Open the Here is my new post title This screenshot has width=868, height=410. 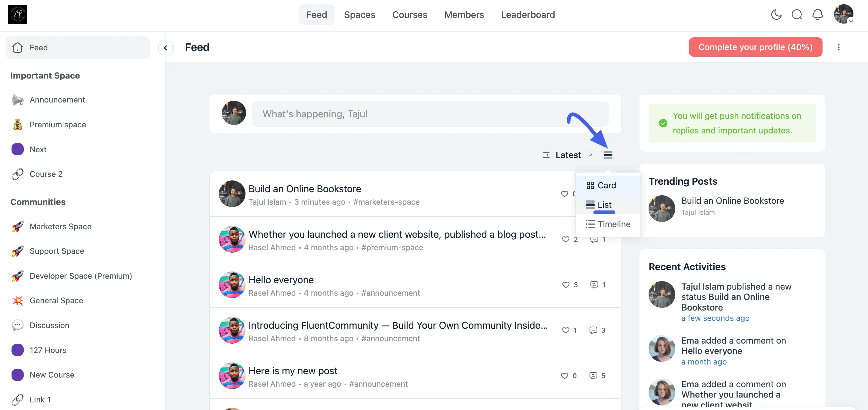[x=293, y=371]
